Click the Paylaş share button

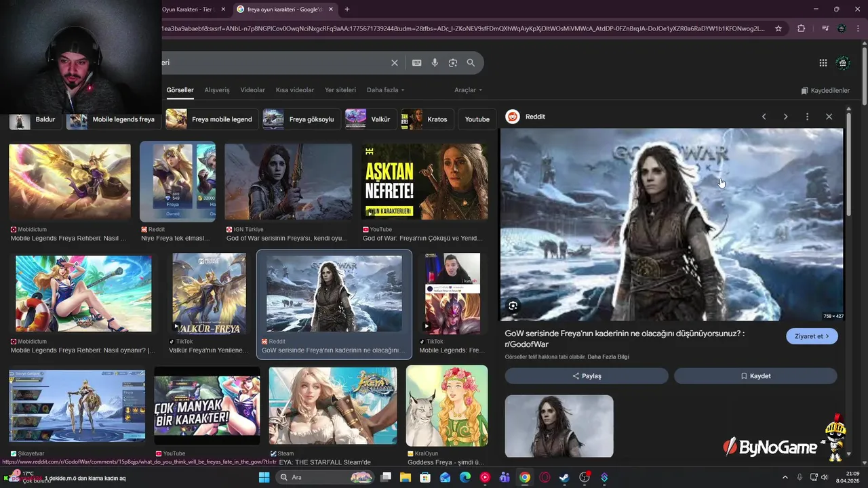(587, 376)
